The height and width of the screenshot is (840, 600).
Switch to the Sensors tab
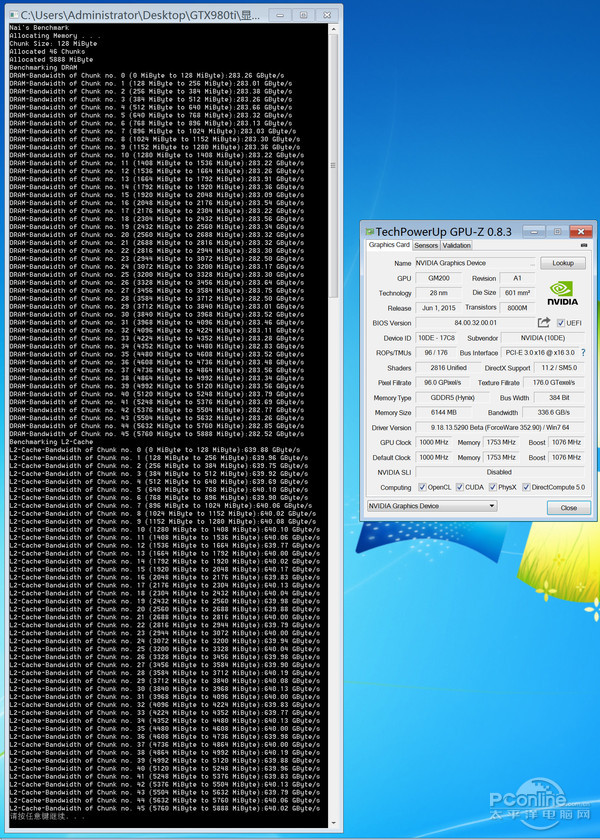pos(426,245)
